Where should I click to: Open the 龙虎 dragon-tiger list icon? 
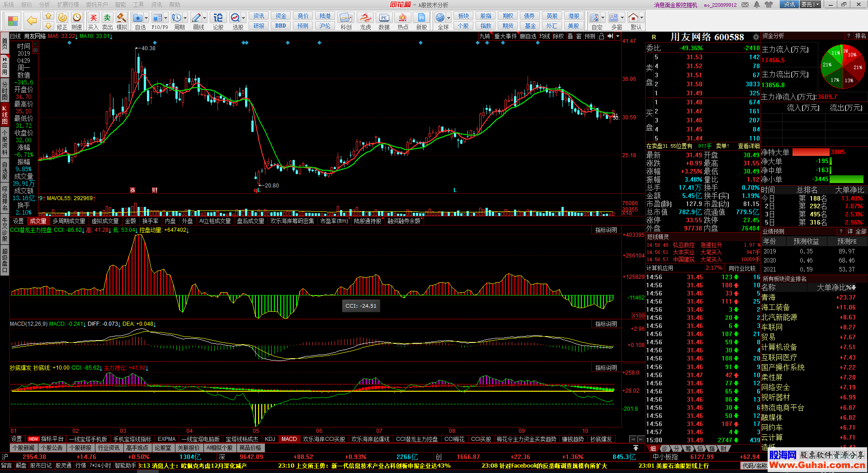pos(365,21)
